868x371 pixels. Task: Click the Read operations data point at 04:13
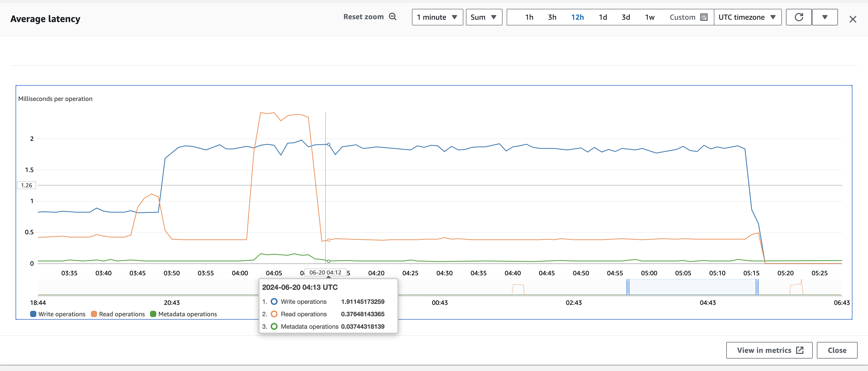329,240
